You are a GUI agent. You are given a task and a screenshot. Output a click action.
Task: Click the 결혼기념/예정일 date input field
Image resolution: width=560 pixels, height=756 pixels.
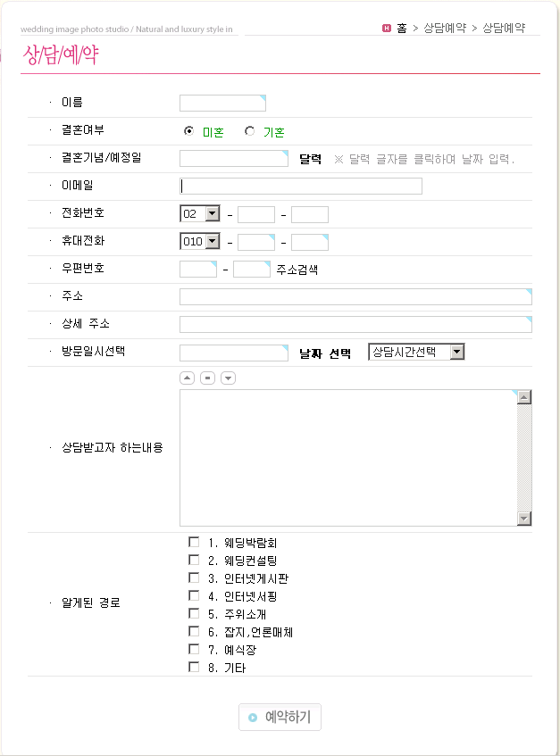pos(234,159)
